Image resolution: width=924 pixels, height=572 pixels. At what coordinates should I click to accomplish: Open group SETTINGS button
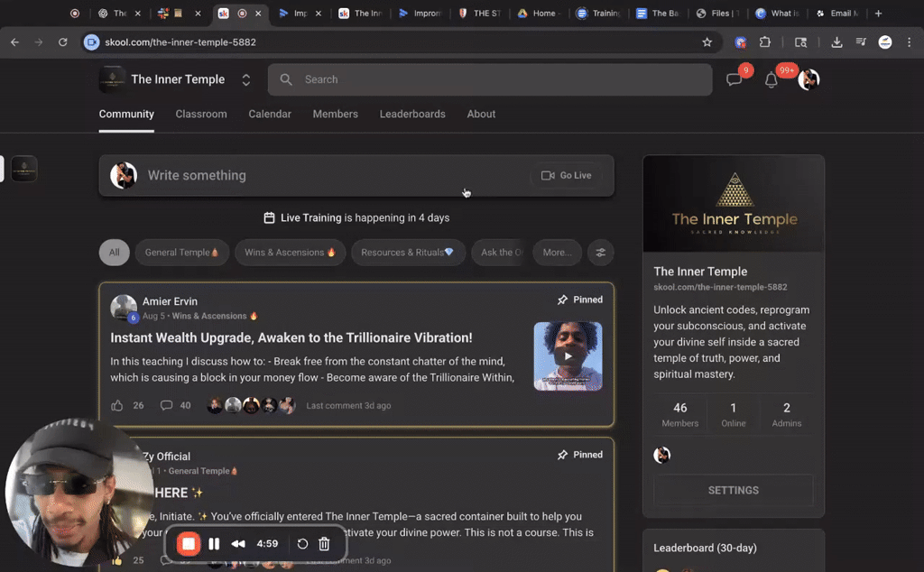coord(733,490)
